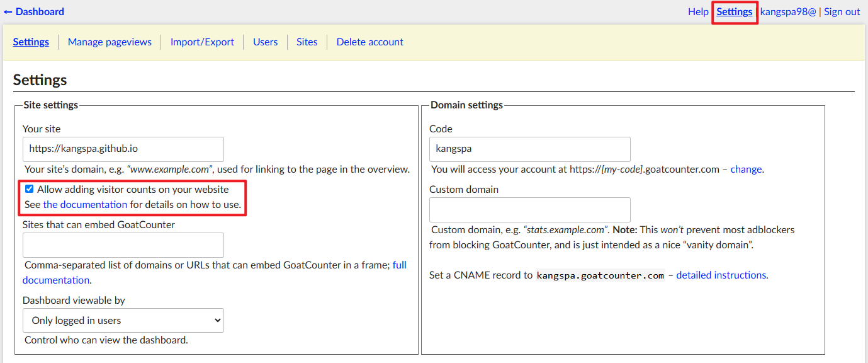Screen dimensions: 868x363
Task: Click the Your site label
Action: click(42, 129)
